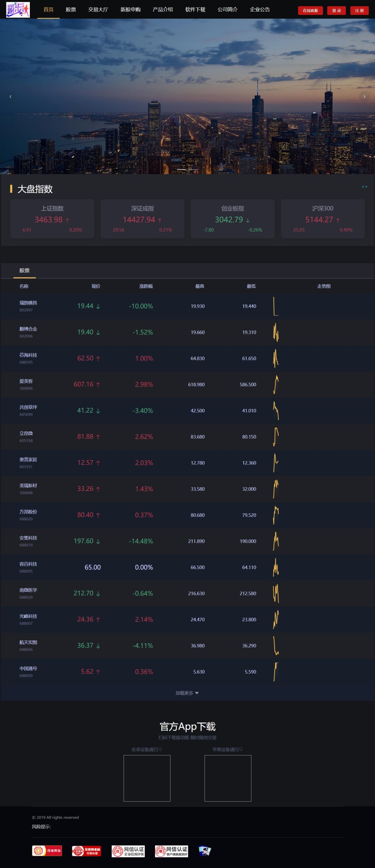Image resolution: width=375 pixels, height=868 pixels.
Task: Open the 大盘指数 more arrows link
Action: tap(364, 186)
